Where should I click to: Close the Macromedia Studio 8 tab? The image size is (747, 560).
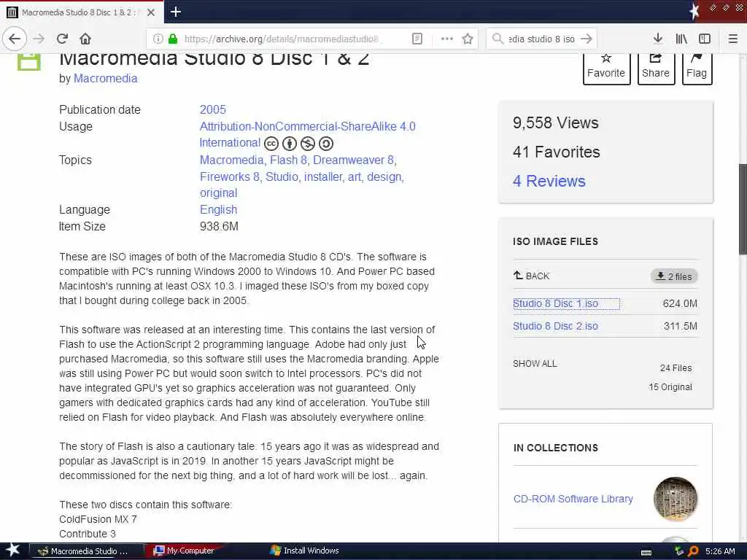151,12
